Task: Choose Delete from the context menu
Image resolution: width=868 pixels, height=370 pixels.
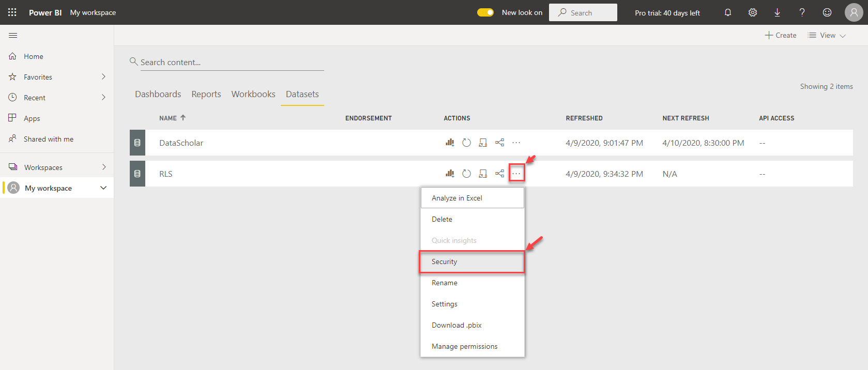Action: (x=473, y=219)
